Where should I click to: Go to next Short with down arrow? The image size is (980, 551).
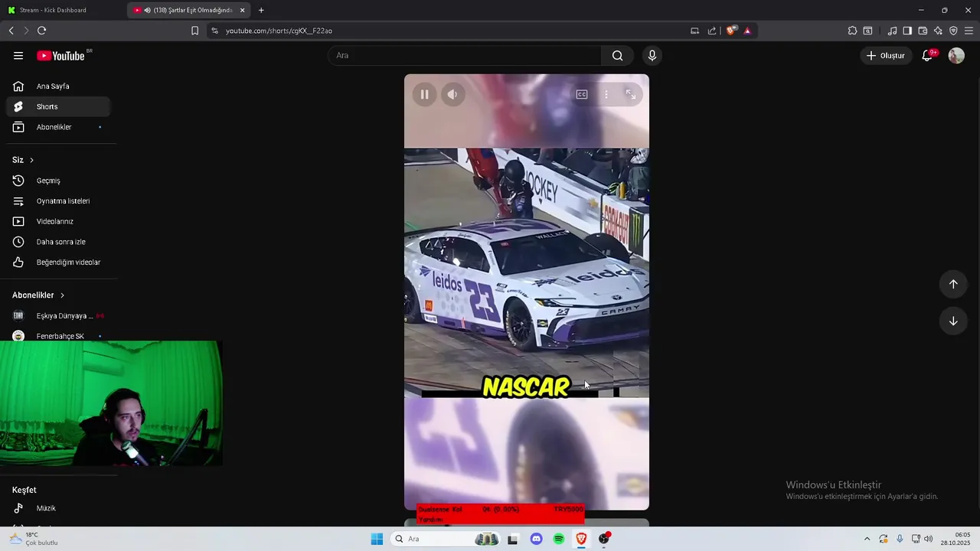coord(953,321)
